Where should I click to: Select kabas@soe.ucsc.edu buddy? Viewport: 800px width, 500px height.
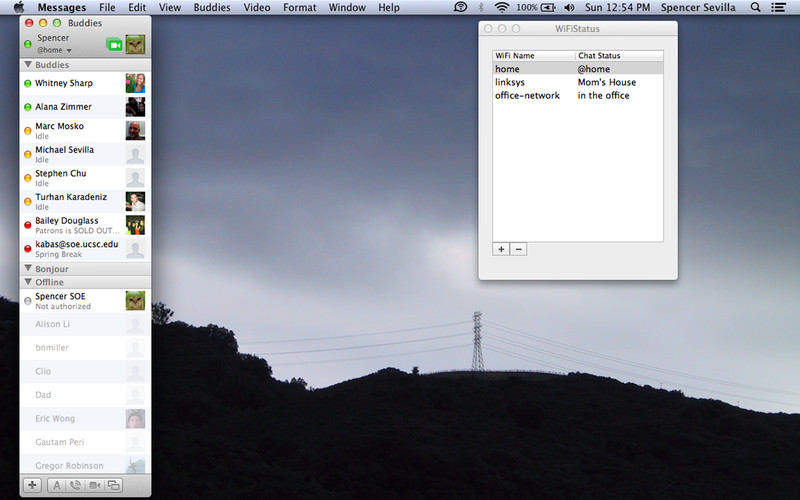pyautogui.click(x=85, y=248)
